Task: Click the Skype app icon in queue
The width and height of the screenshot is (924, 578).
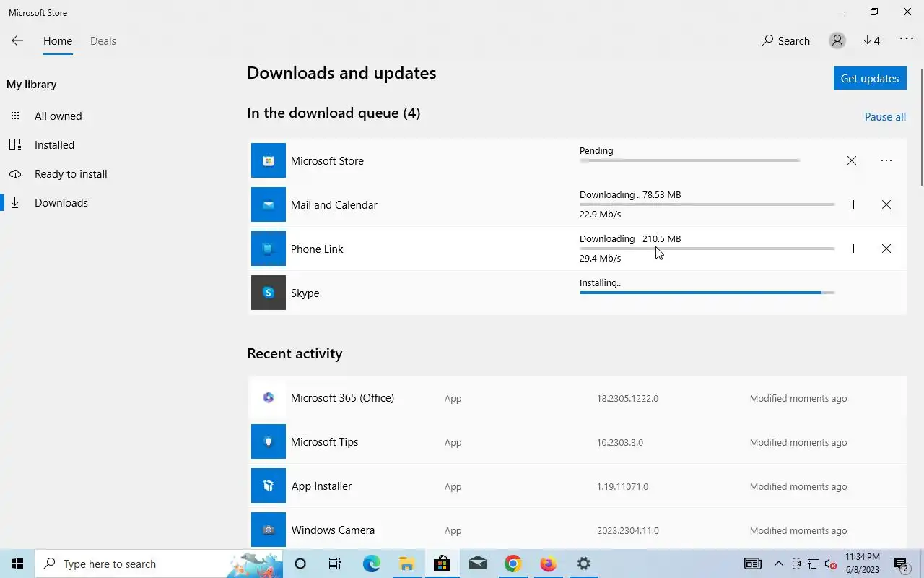Action: 269,293
